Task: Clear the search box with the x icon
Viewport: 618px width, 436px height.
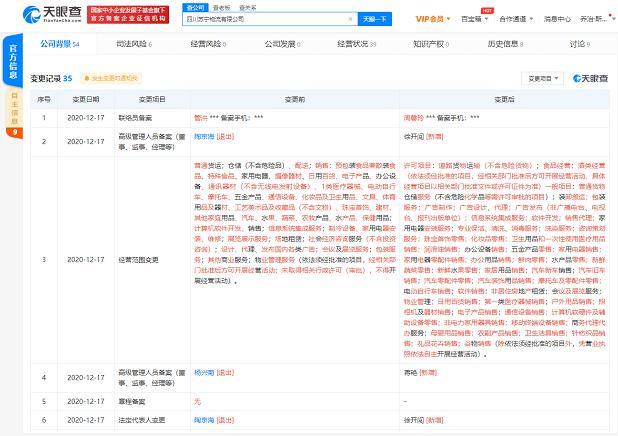Action: point(350,19)
